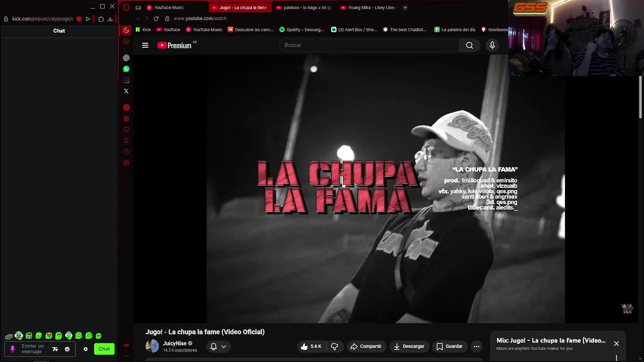Screen dimensions: 644x362
Task: Open more actions ellipsis under video
Action: 476,346
